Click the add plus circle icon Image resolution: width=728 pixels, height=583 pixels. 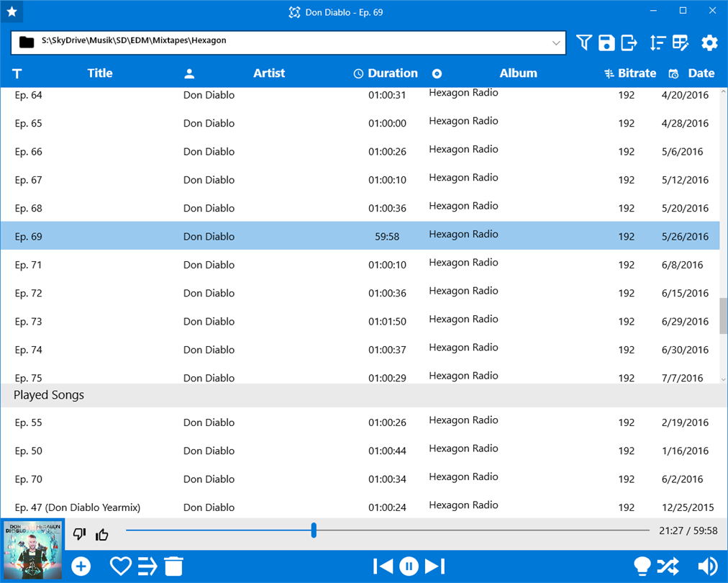pos(81,566)
